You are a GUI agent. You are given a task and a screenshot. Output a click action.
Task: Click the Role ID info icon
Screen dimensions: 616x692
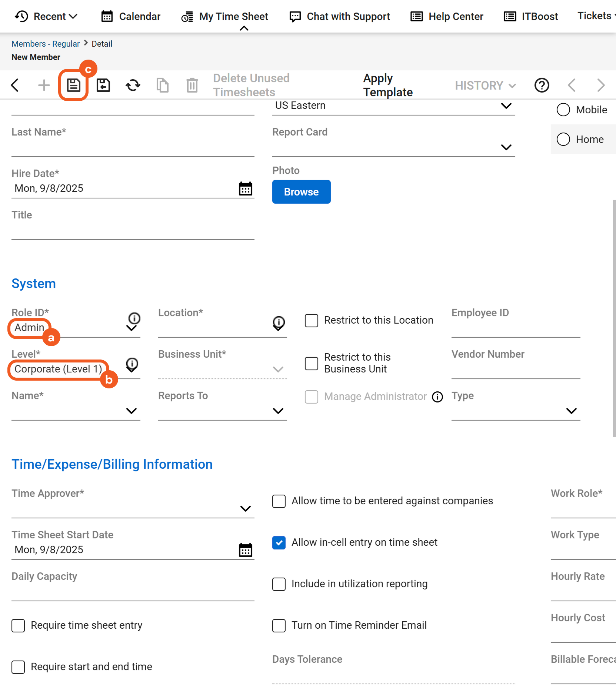tap(134, 318)
